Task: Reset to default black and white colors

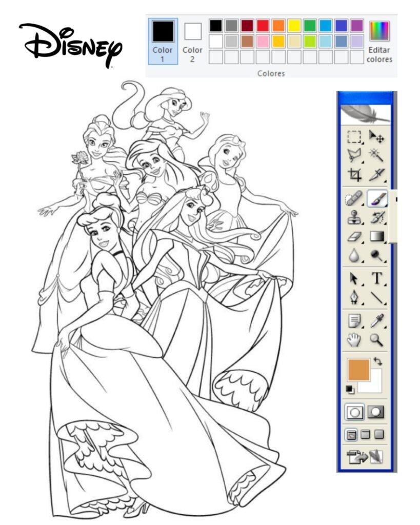Action: coord(350,390)
